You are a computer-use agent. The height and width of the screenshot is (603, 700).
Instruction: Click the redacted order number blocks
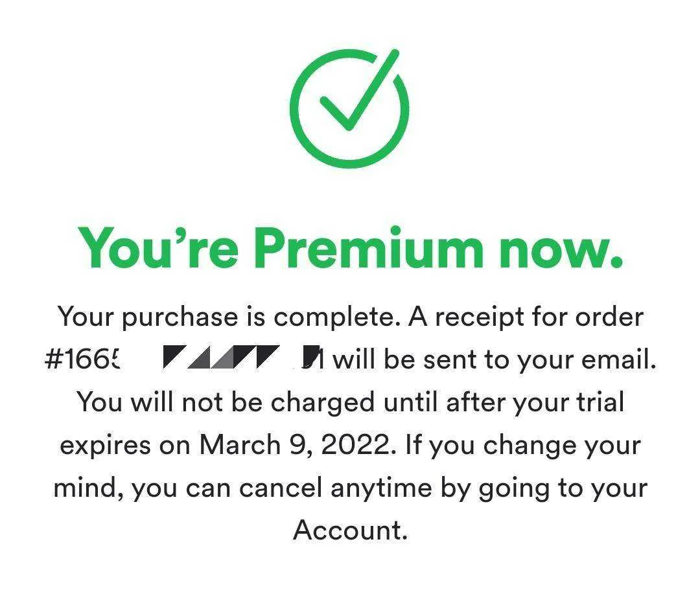coord(242,356)
